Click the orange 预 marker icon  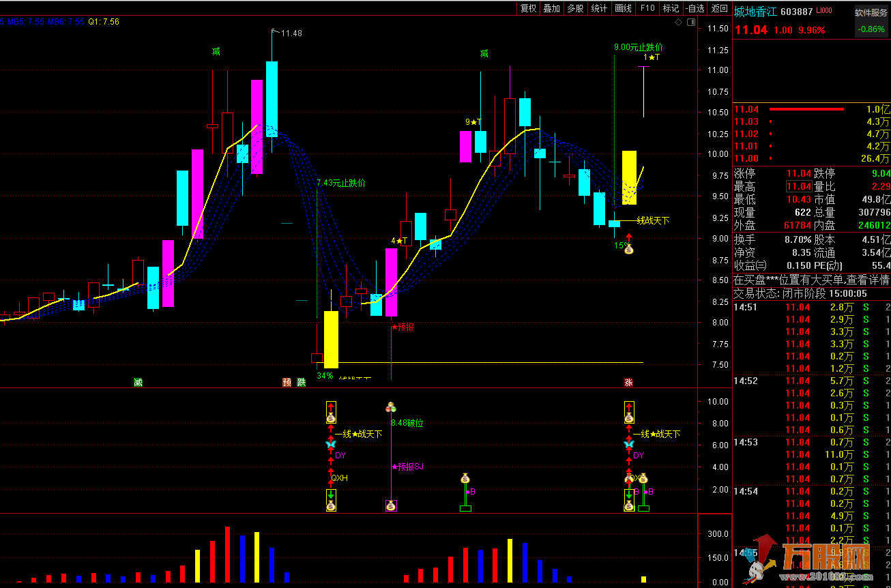pos(287,382)
